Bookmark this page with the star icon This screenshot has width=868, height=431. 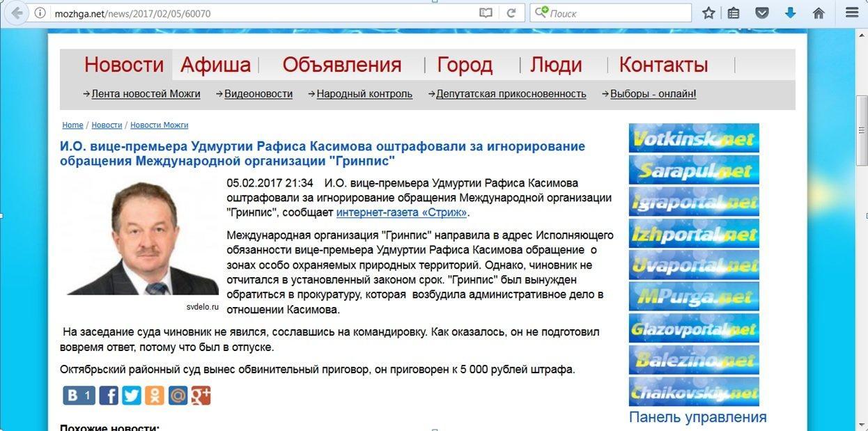pyautogui.click(x=708, y=13)
